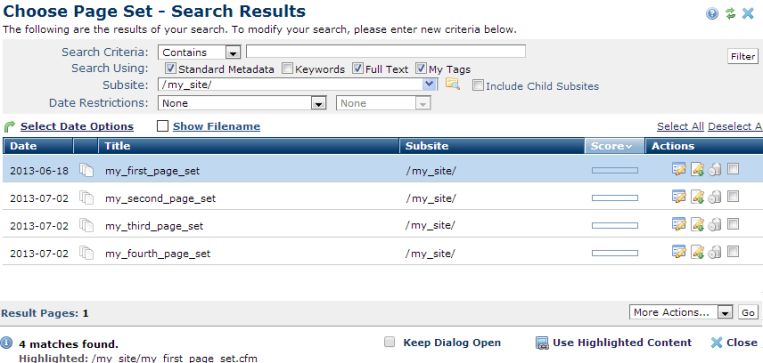This screenshot has width=763, height=363.
Task: Click the page set icon beside my_fourth_page_set
Action: pyautogui.click(x=87, y=253)
